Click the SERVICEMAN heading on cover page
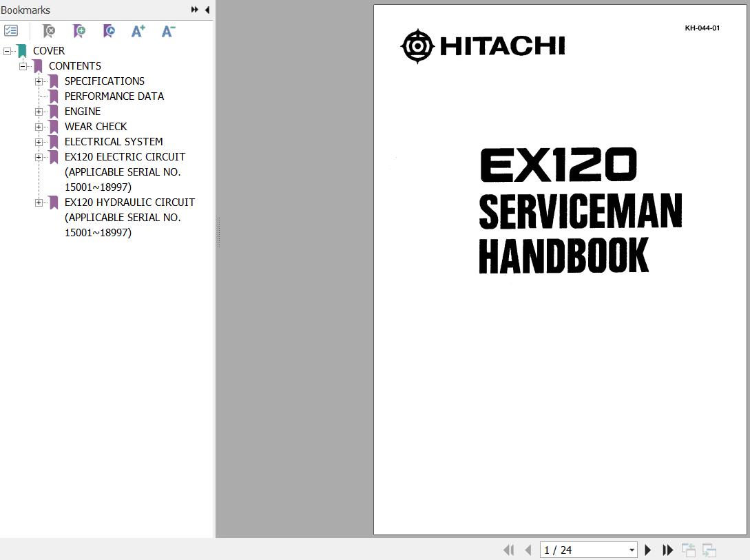This screenshot has height=560, width=750. click(581, 211)
